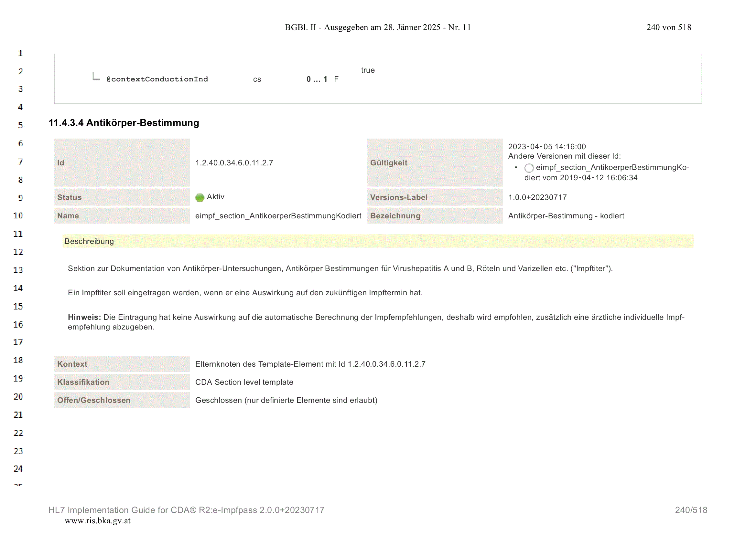
Task: Click the tree branch icon before @contextConductionInd
Action: click(96, 77)
